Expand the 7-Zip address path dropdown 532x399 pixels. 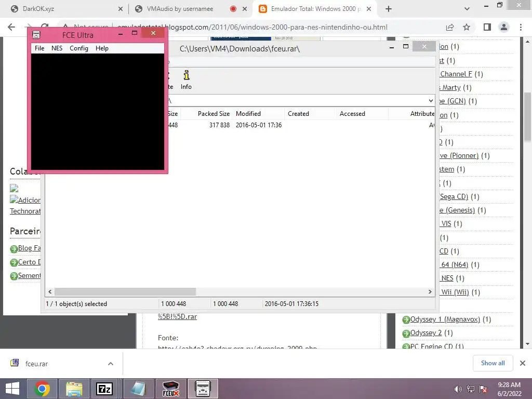431,100
